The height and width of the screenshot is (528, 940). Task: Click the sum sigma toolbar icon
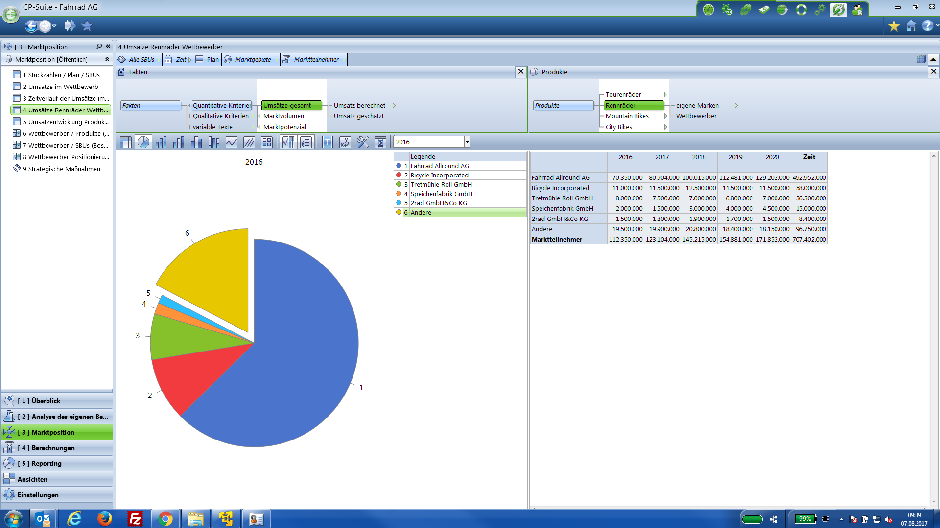tap(380, 142)
